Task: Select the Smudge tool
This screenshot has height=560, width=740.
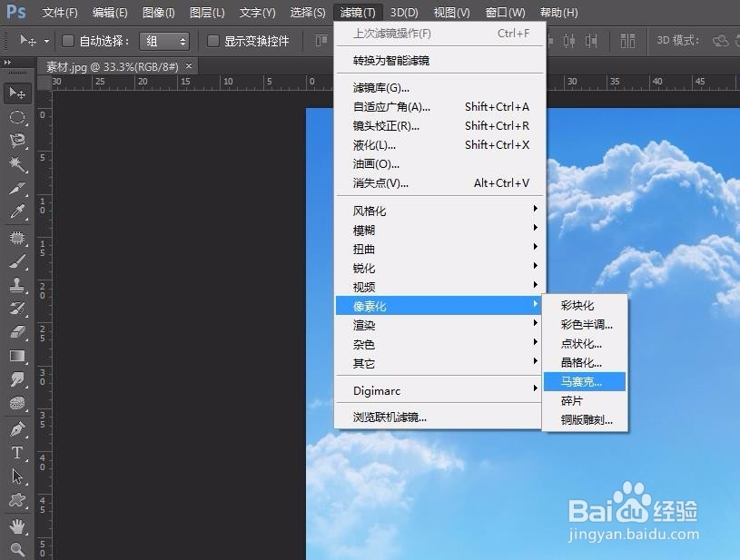Action: [x=17, y=379]
